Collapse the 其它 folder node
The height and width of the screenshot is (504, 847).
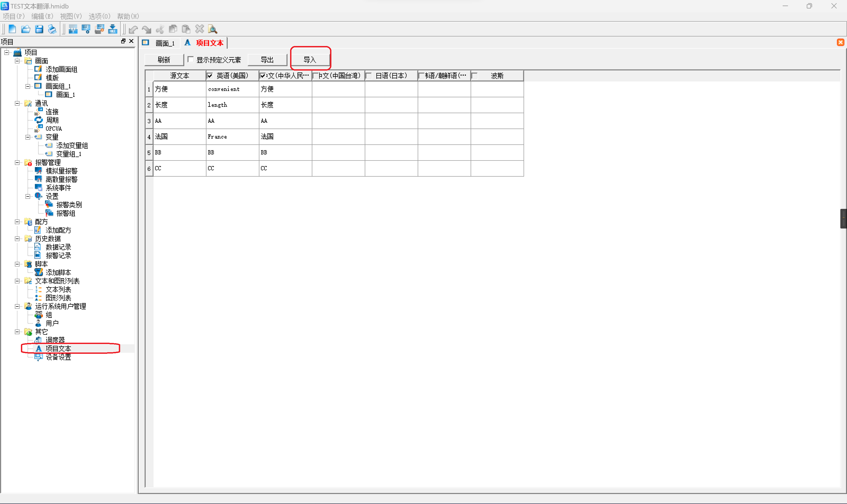pos(17,332)
